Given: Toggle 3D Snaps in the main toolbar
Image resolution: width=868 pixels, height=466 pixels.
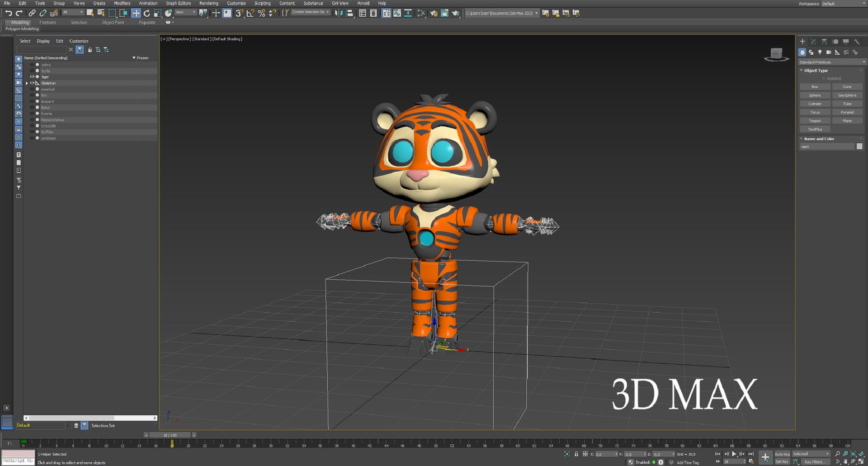Looking at the screenshot, I should (x=239, y=13).
